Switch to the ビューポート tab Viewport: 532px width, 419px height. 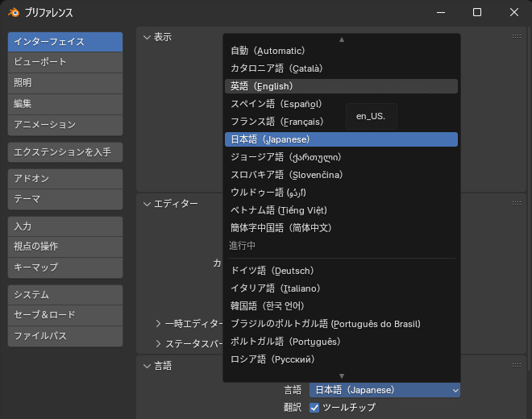click(x=65, y=62)
